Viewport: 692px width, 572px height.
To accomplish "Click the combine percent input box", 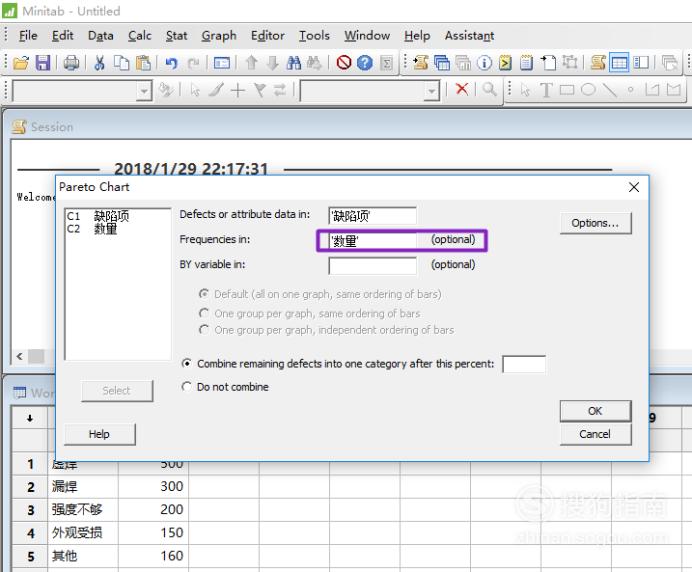I will (524, 364).
